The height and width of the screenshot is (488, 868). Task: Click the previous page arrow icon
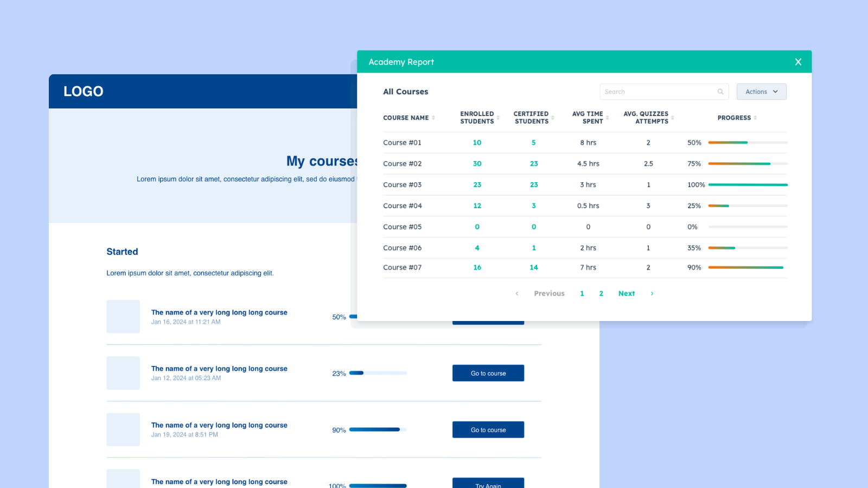(x=517, y=293)
